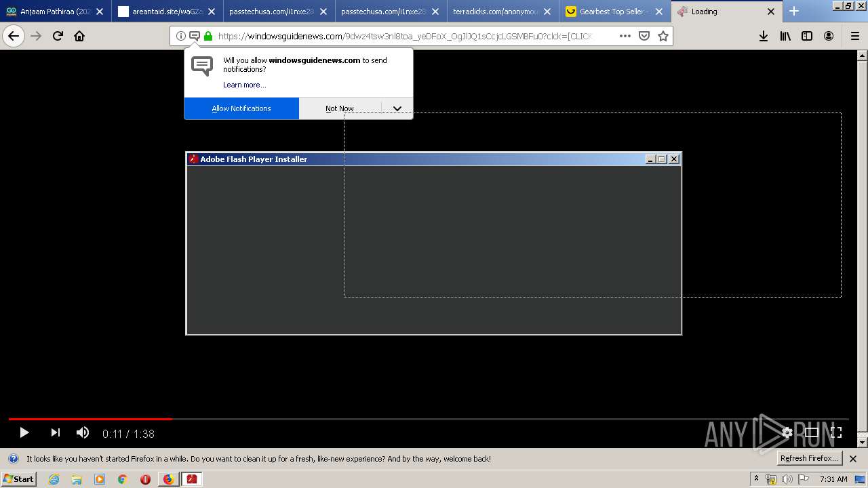Select Flash installer taskbar button
Screen dimensions: 868x488
192,479
